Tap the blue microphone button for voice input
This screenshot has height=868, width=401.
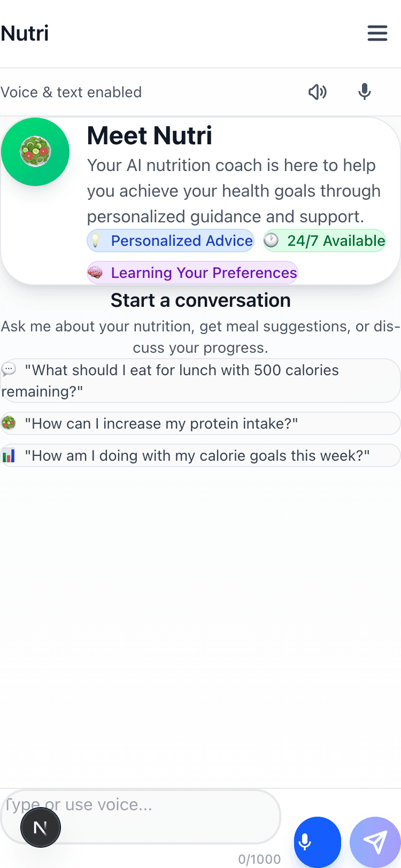(317, 842)
